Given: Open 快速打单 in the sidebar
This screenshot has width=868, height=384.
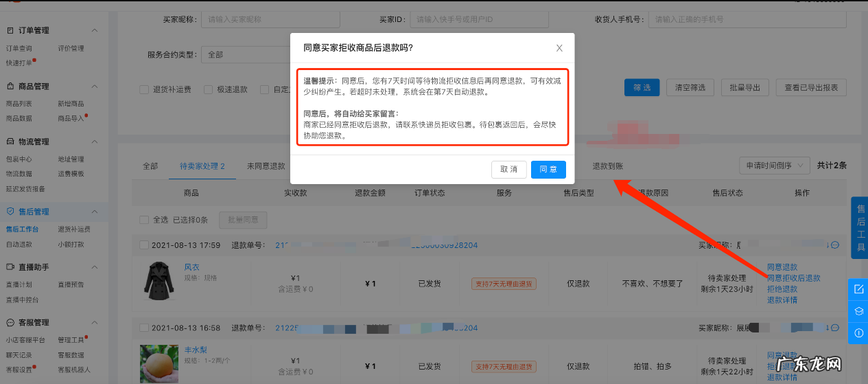Looking at the screenshot, I should coord(19,63).
